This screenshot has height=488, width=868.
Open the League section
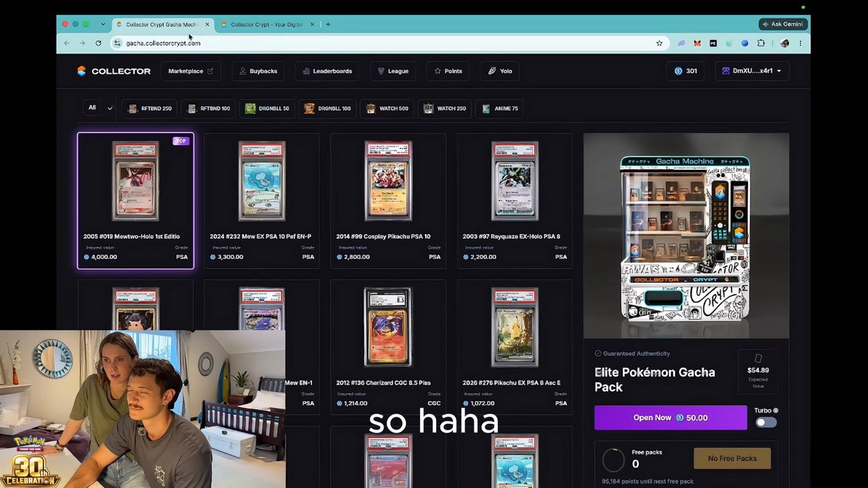[x=393, y=71]
